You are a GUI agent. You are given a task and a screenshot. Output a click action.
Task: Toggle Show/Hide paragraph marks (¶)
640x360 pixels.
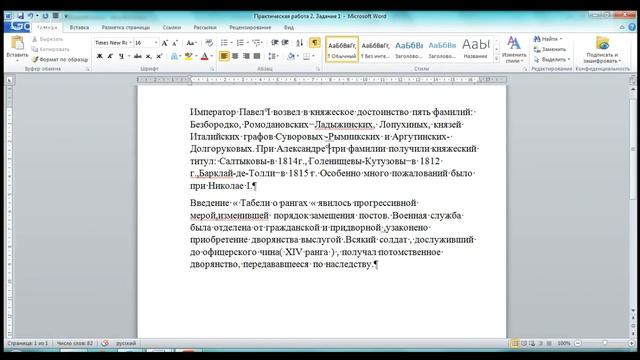click(315, 43)
